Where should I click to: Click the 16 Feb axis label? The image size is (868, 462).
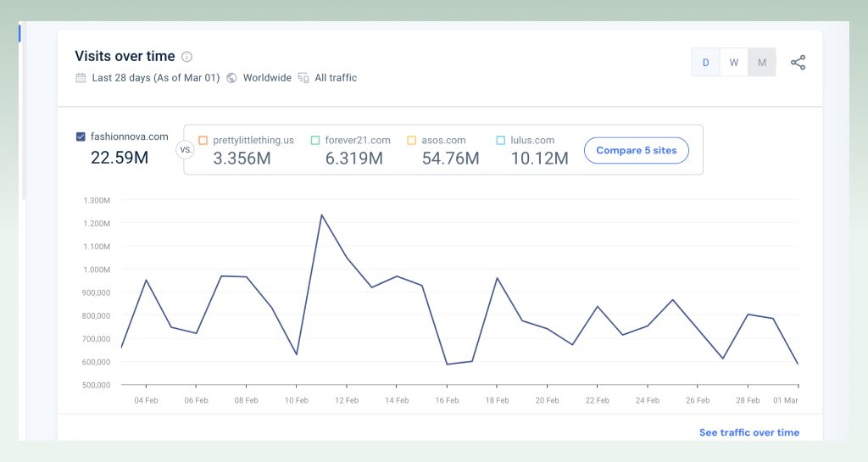[x=447, y=401]
